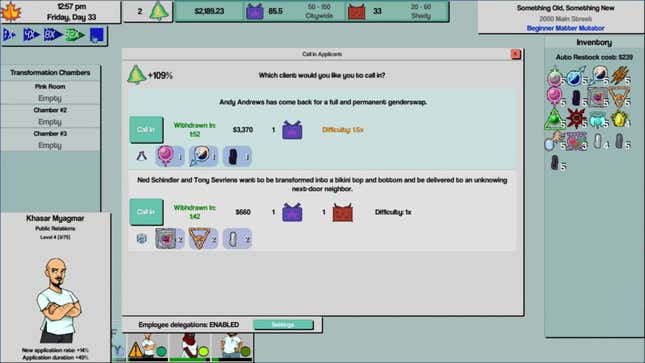Viewport: 645px width, 363px height.
Task: Select the green 32x speed arrow
Action: tap(75, 35)
